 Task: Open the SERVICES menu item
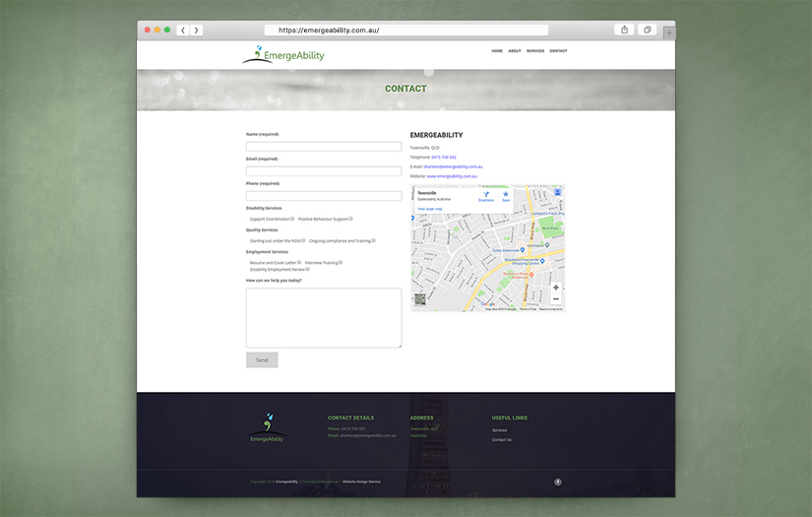[535, 51]
